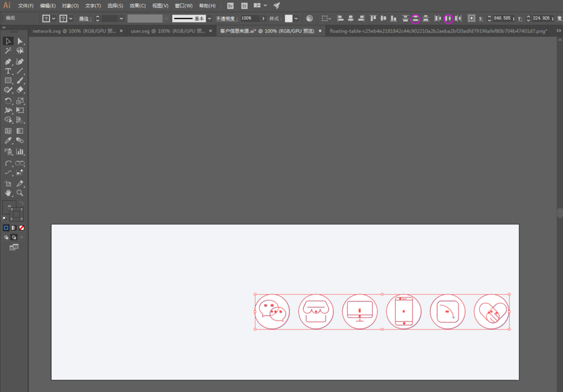Select the Perspective Grid tool

pos(20,120)
